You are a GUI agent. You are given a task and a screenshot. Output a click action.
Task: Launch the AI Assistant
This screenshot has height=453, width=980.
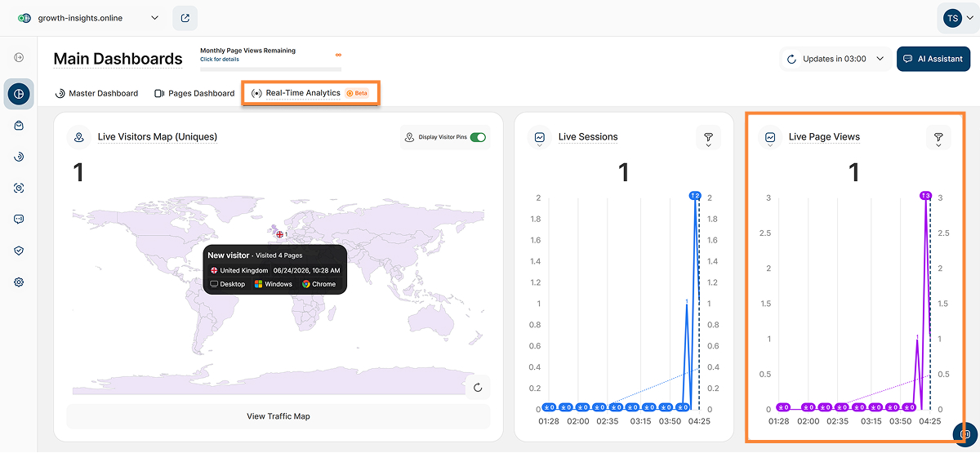[933, 59]
